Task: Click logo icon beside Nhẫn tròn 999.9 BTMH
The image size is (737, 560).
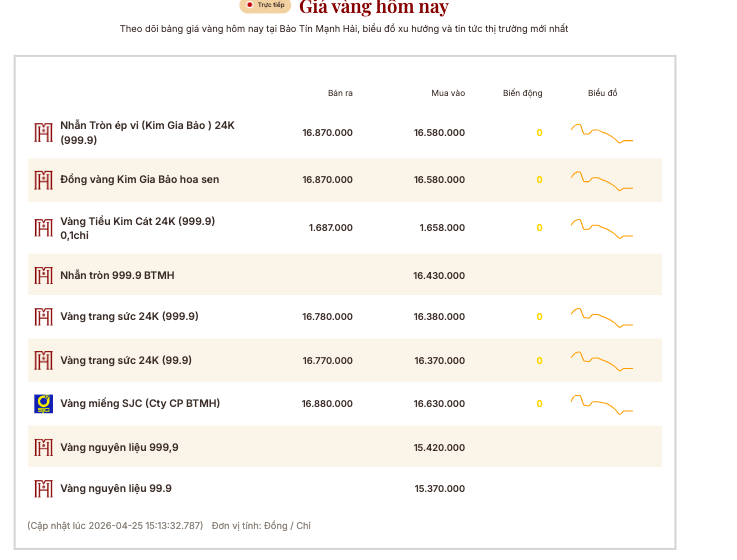Action: tap(43, 275)
